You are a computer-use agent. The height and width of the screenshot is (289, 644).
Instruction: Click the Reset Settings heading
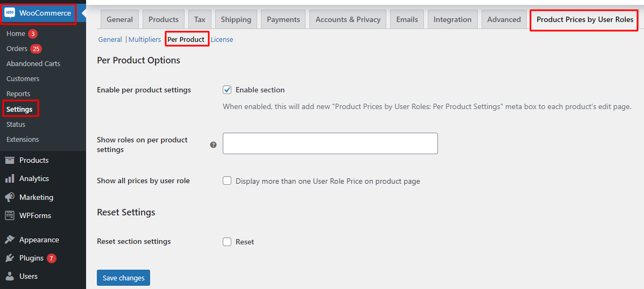[x=126, y=212]
